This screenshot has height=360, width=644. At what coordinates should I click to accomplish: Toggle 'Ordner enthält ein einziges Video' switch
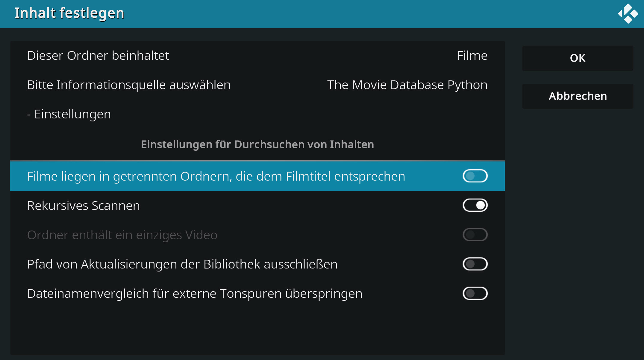tap(475, 235)
